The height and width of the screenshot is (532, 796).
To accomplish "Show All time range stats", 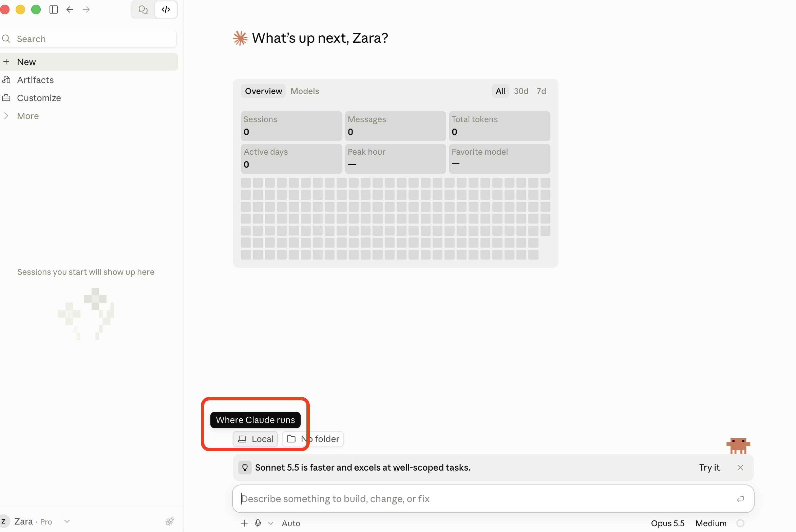I will (500, 91).
